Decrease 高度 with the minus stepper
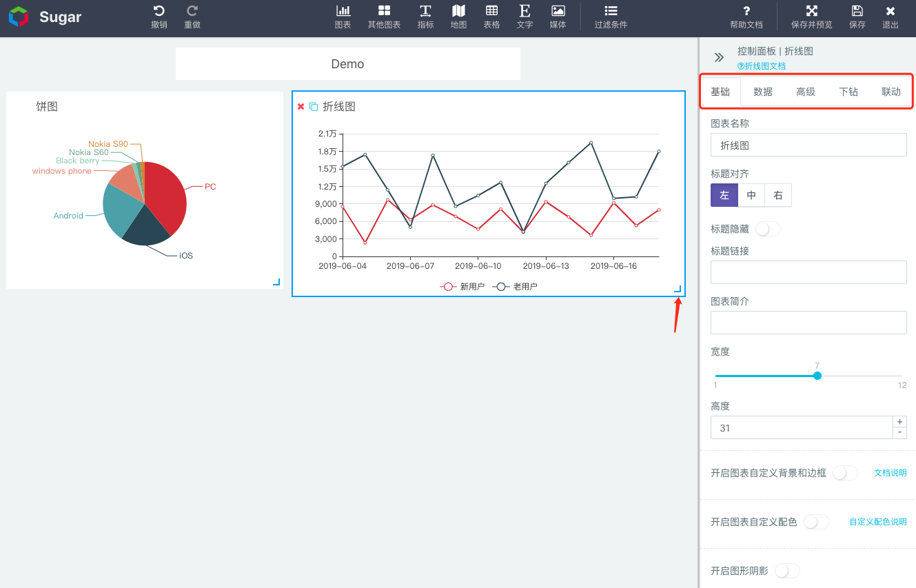Viewport: 916px width, 588px height. [899, 433]
